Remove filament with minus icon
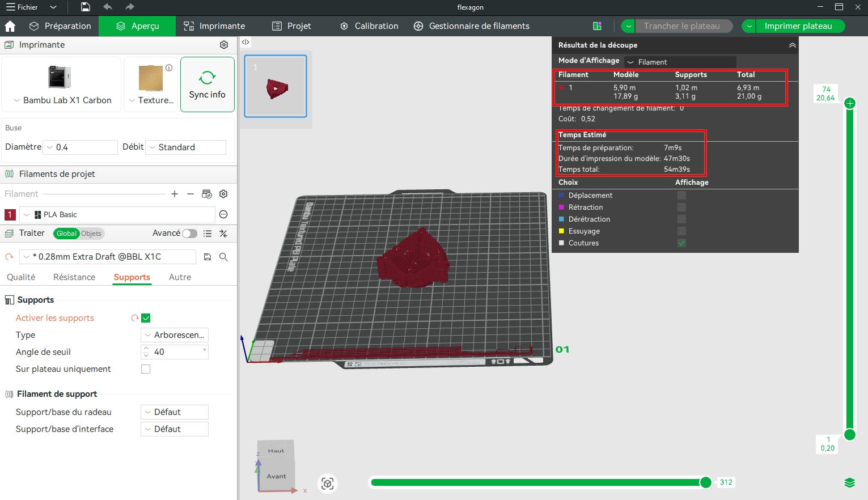 (x=190, y=194)
